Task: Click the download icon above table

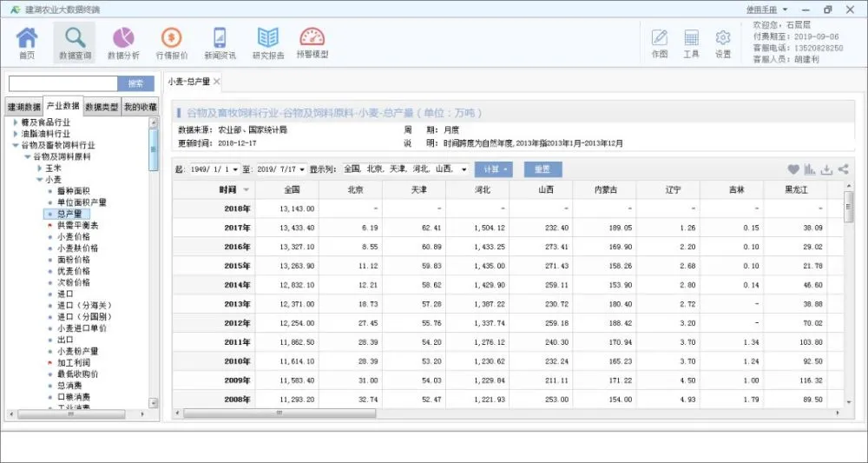Action: click(x=826, y=169)
